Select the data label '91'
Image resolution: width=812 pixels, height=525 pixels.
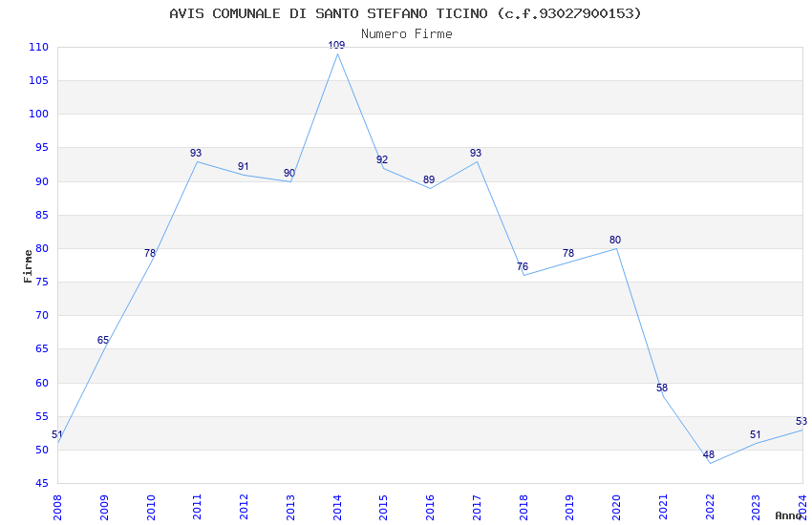click(244, 166)
